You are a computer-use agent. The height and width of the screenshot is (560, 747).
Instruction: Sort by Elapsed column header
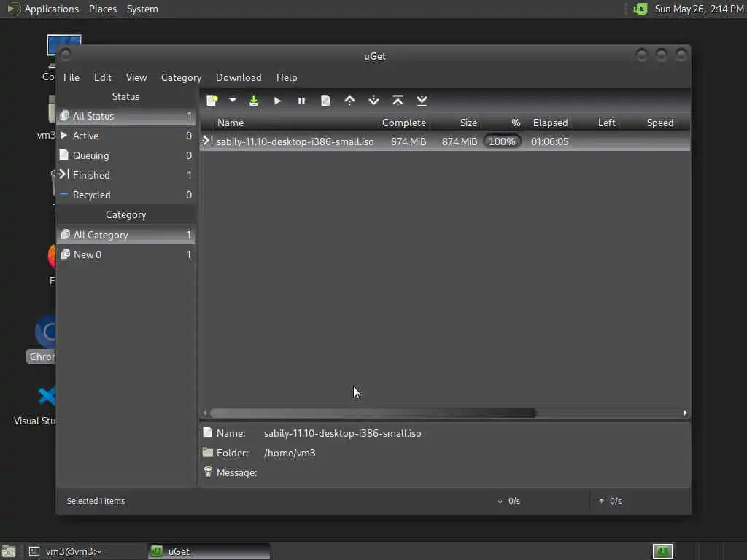point(551,122)
